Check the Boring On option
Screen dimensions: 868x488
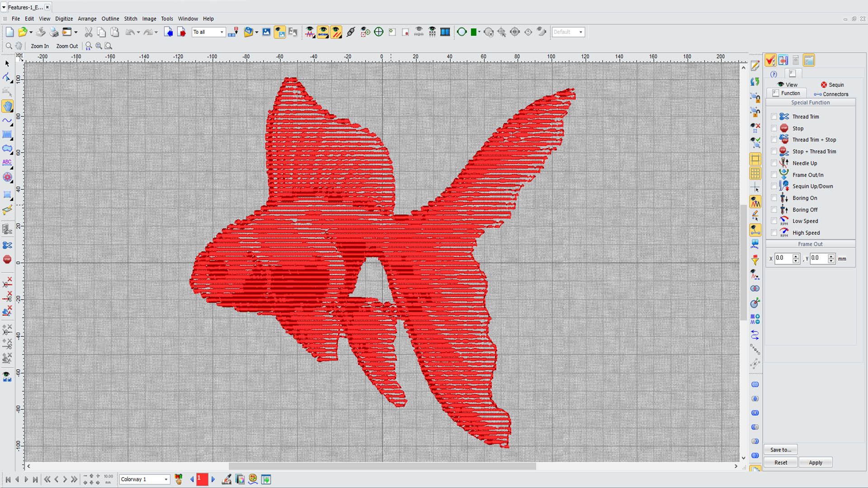[774, 198]
